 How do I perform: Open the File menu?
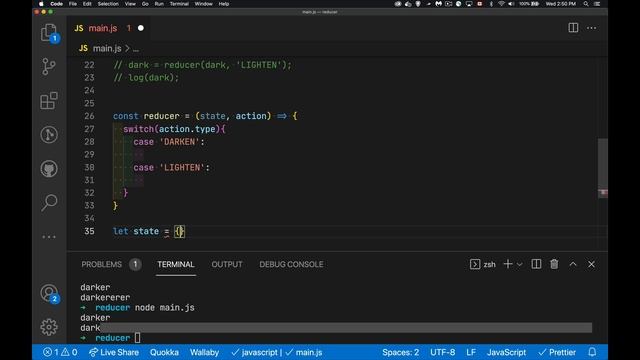coord(73,4)
